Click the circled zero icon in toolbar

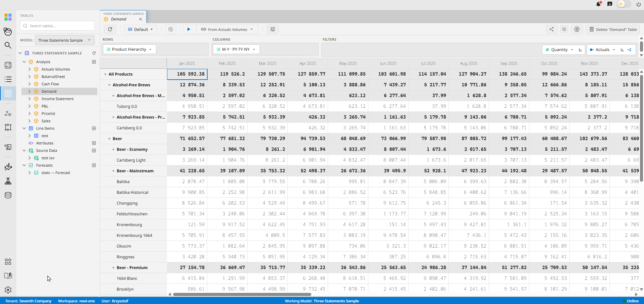click(x=577, y=29)
